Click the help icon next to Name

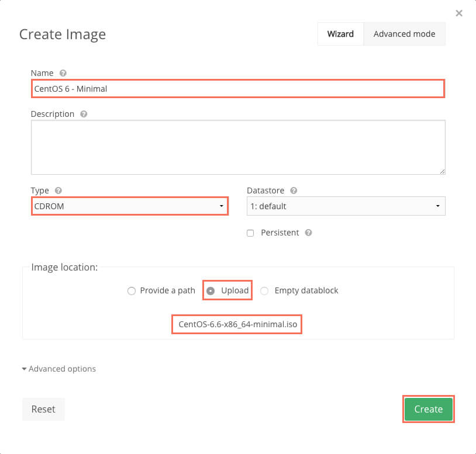pyautogui.click(x=63, y=73)
